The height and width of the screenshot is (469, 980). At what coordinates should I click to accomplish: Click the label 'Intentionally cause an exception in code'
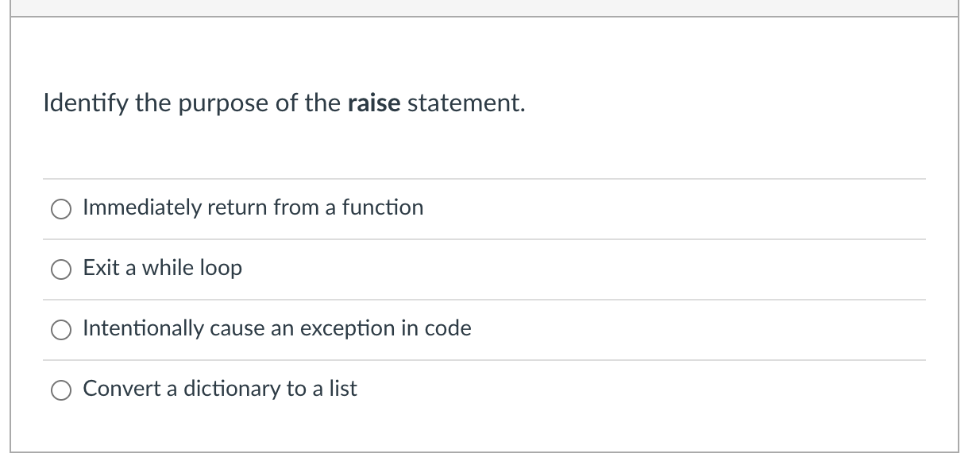pyautogui.click(x=277, y=328)
